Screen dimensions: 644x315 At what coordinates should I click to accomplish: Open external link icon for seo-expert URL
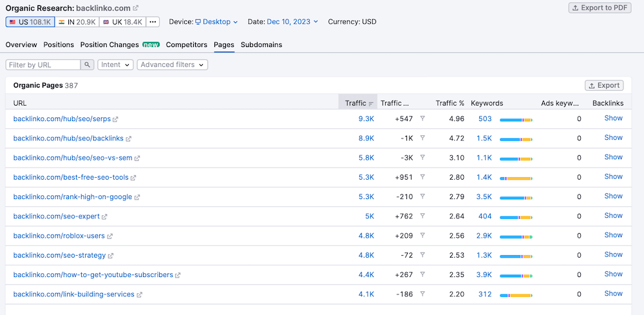(105, 217)
